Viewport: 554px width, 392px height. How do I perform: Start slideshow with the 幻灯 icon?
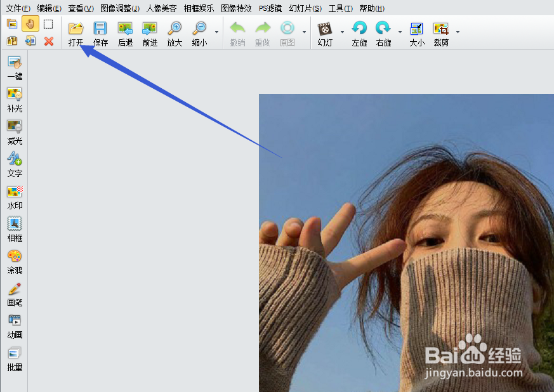click(x=325, y=29)
